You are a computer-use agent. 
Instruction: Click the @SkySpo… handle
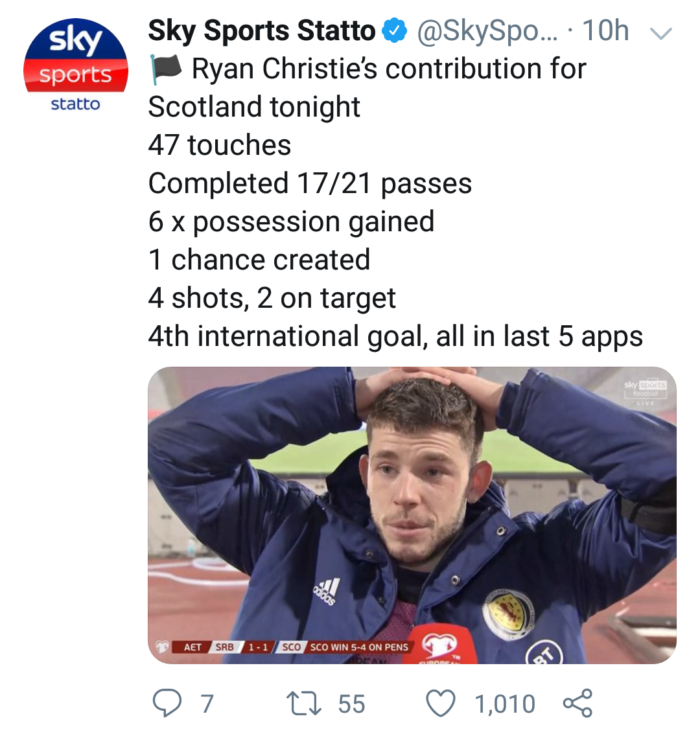(486, 31)
